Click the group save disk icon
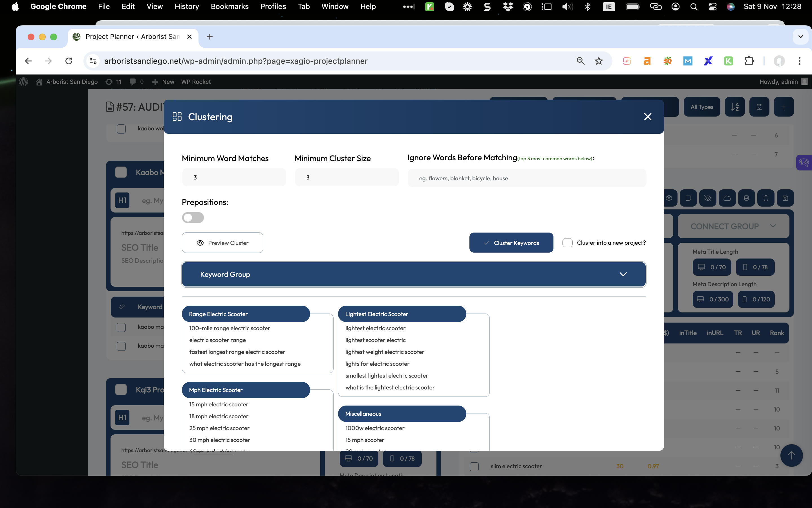812x508 pixels. 785,198
